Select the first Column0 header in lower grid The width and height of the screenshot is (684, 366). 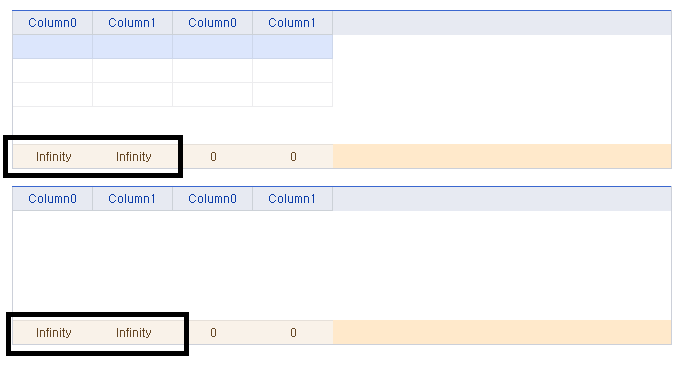52,199
